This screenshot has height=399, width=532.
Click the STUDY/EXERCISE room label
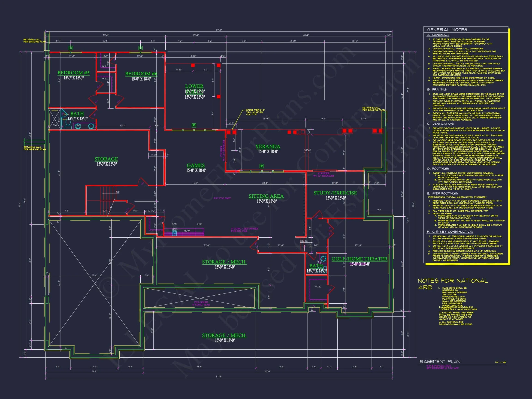tap(335, 193)
